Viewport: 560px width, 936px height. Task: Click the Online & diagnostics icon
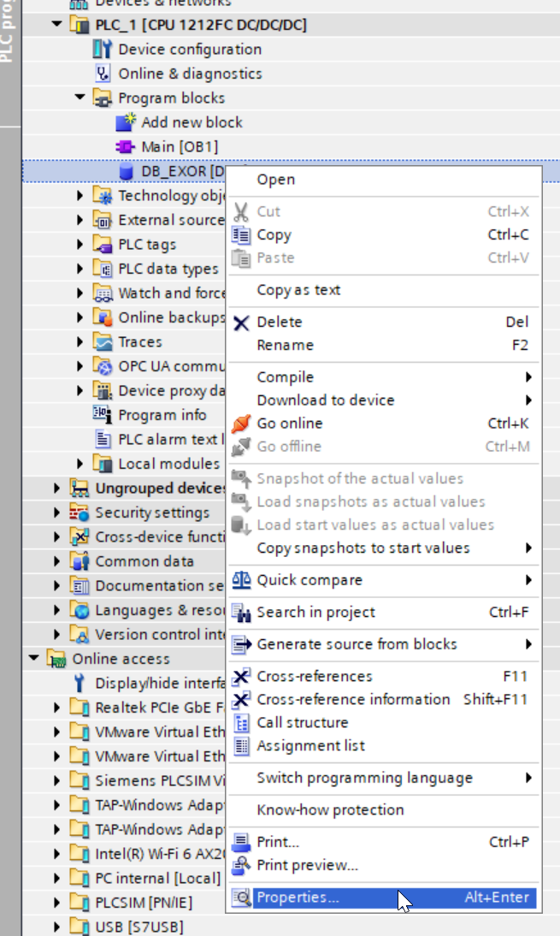(x=103, y=74)
